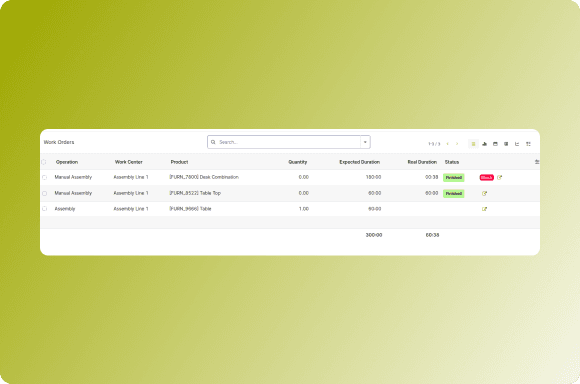Image resolution: width=580 pixels, height=384 pixels.
Task: Sort by the Real Duration column header
Action: 422,162
